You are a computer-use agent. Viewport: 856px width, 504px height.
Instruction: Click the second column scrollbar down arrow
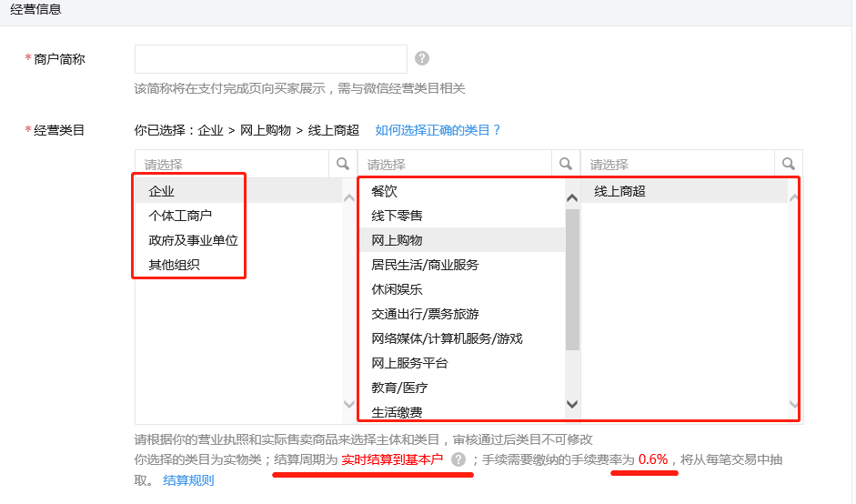pyautogui.click(x=572, y=403)
